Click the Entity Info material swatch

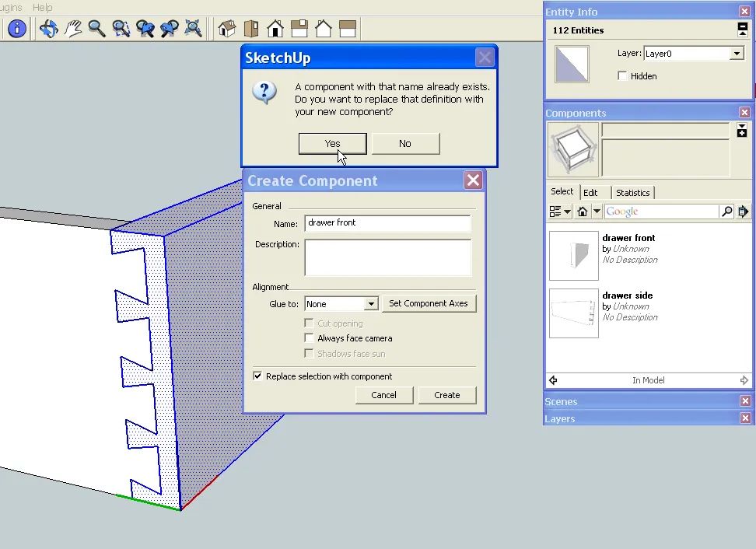click(572, 64)
